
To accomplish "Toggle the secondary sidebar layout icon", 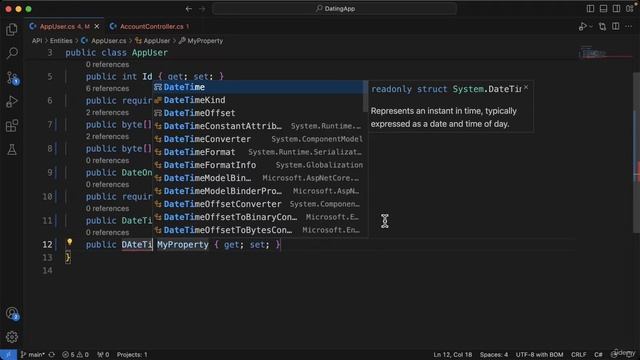I will [616, 9].
